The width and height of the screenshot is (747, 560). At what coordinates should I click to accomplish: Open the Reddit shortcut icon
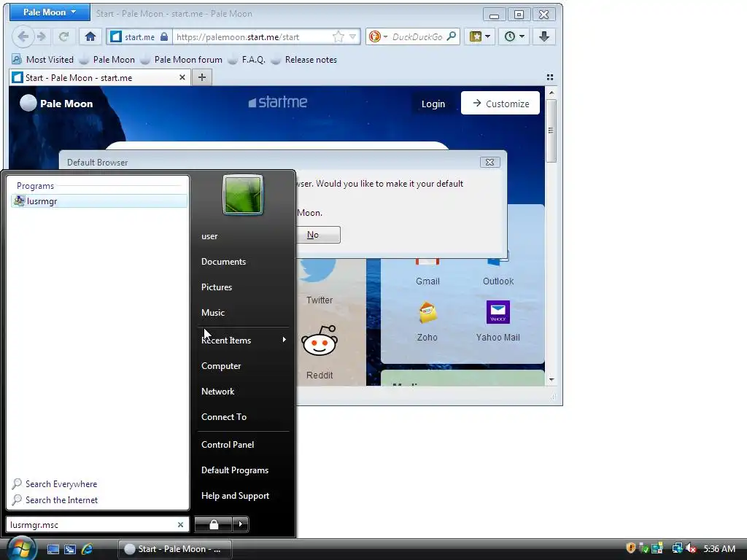320,341
